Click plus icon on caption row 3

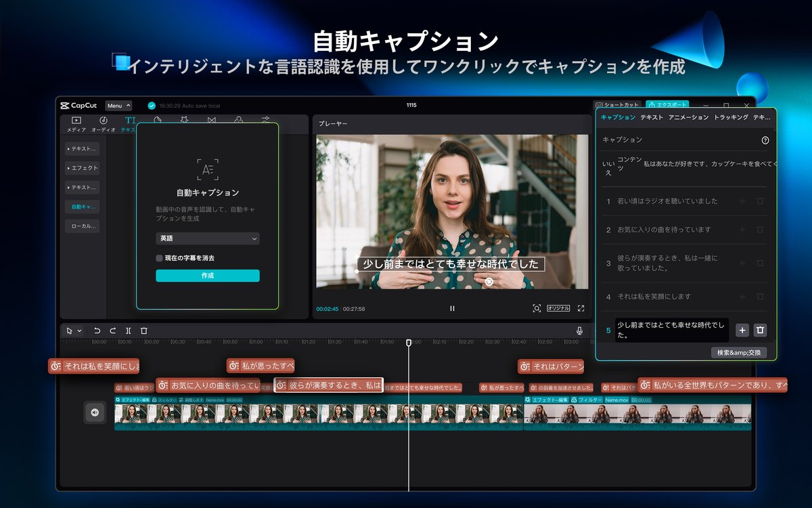742,263
